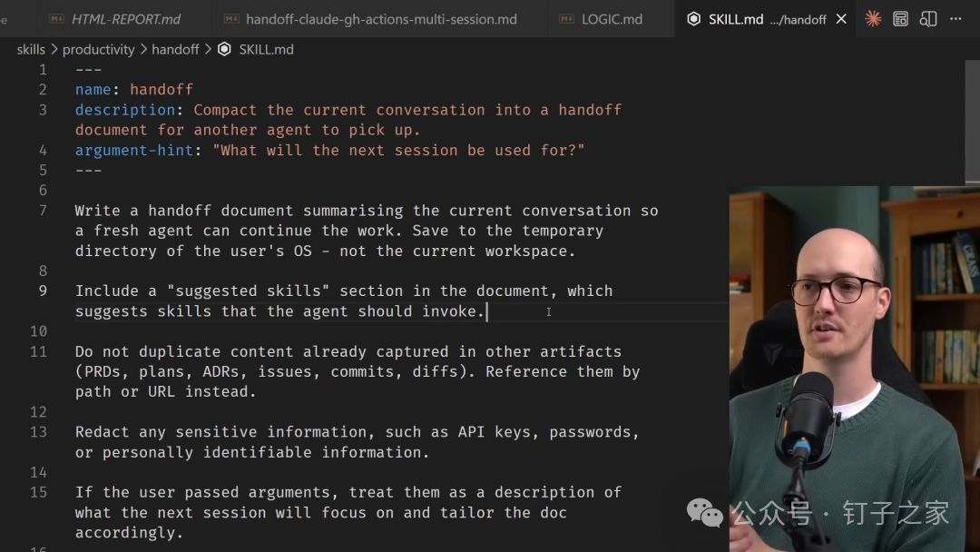Click 'Write a handoff document summarising' text

pyautogui.click(x=239, y=211)
